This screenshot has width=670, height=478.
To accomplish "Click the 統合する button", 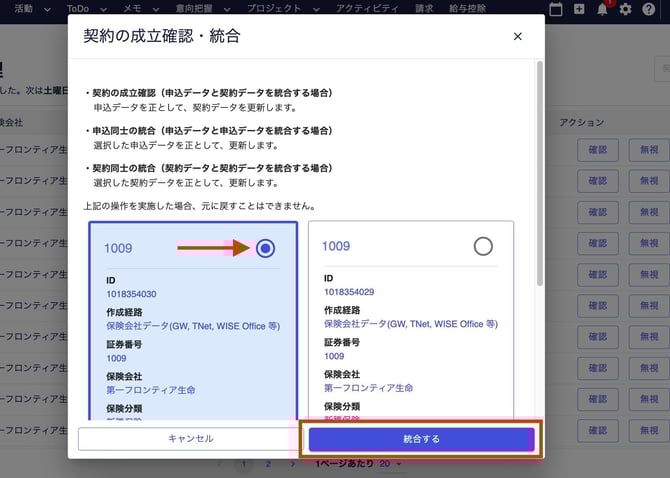I will coord(421,439).
